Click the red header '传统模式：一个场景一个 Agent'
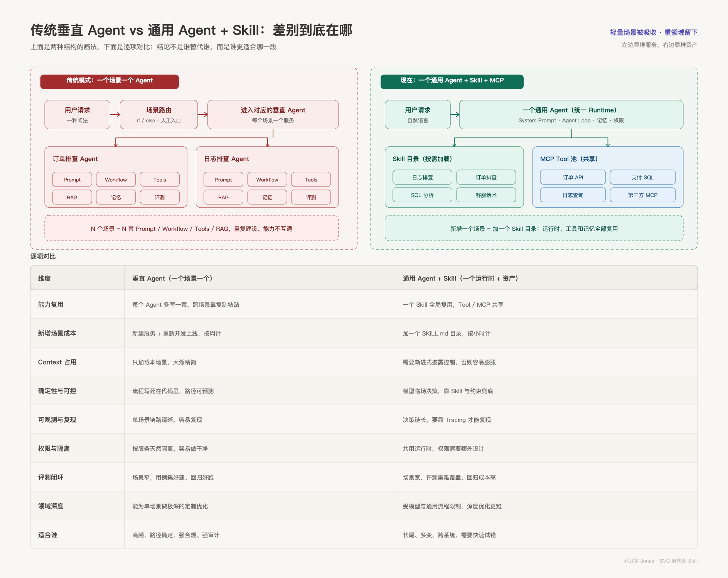 [x=110, y=82]
